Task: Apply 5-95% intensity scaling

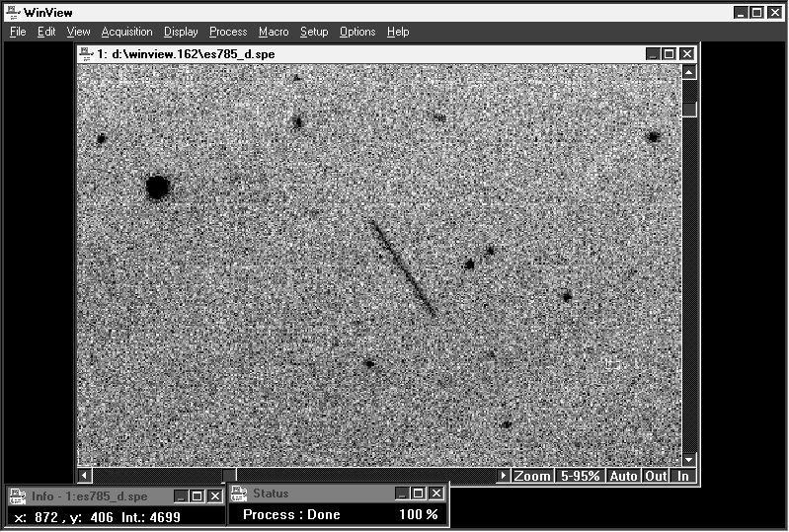Action: [580, 476]
